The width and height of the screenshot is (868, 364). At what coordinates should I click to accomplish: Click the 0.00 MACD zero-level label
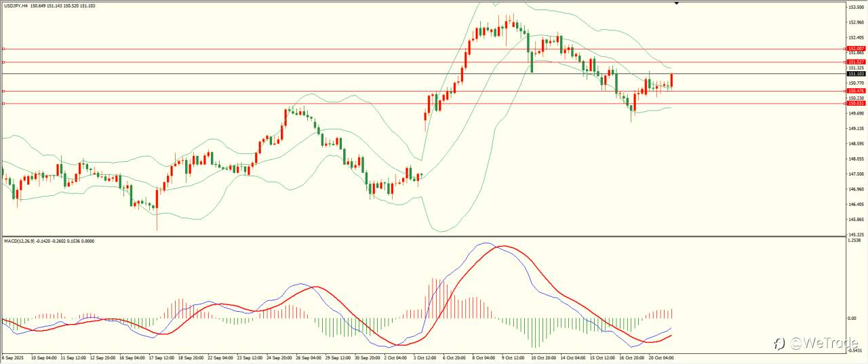click(852, 318)
